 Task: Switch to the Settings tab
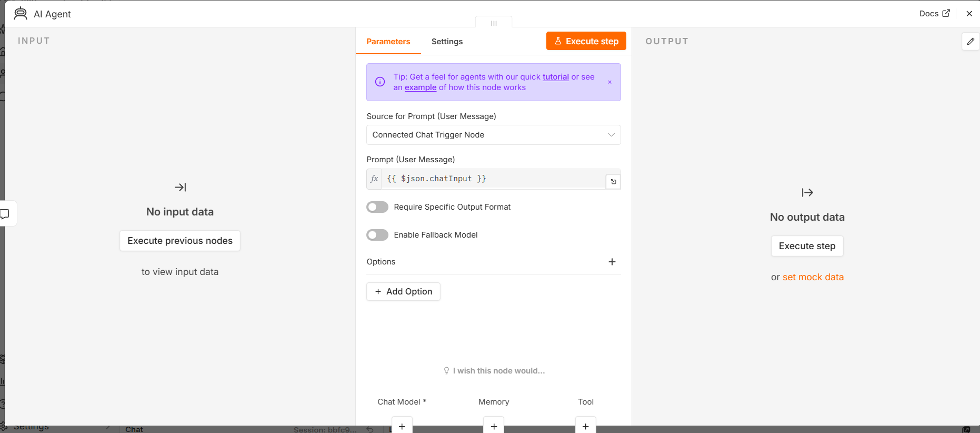click(447, 42)
